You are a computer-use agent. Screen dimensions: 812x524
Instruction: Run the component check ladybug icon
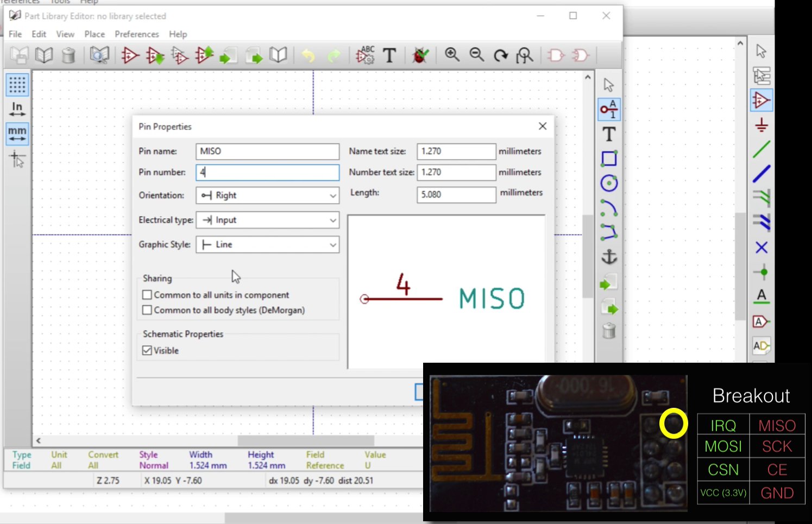[x=420, y=55]
